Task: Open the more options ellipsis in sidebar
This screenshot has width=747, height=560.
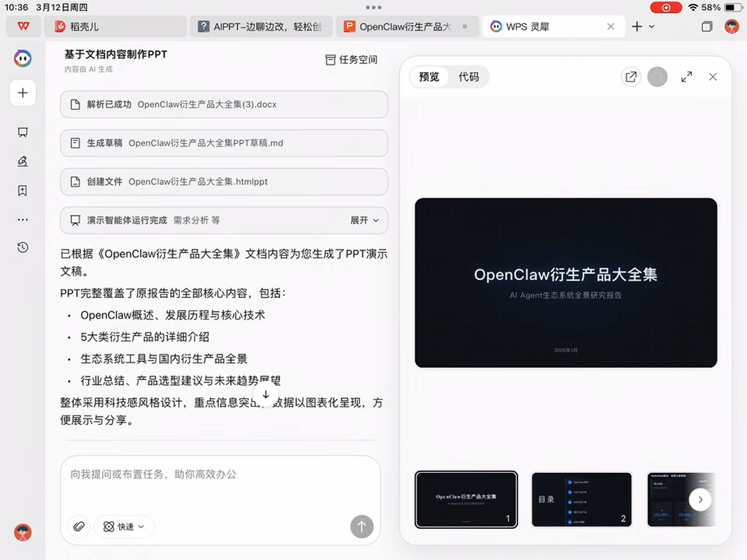Action: [x=22, y=220]
